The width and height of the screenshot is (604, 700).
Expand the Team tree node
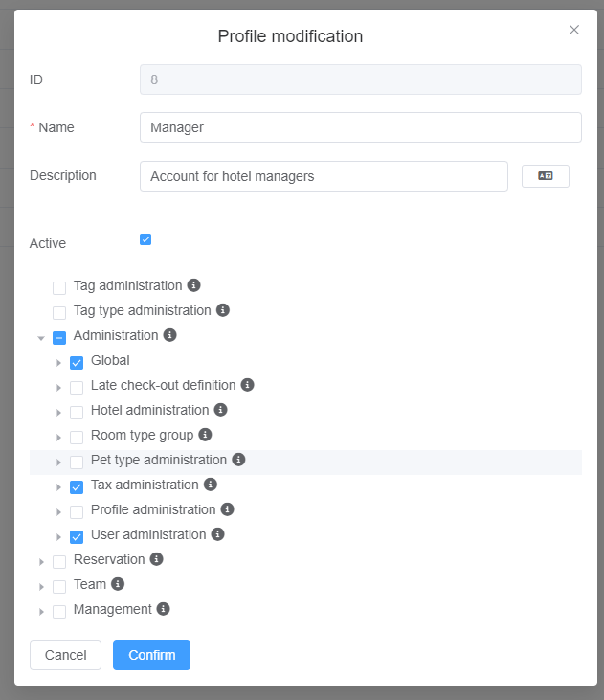41,587
